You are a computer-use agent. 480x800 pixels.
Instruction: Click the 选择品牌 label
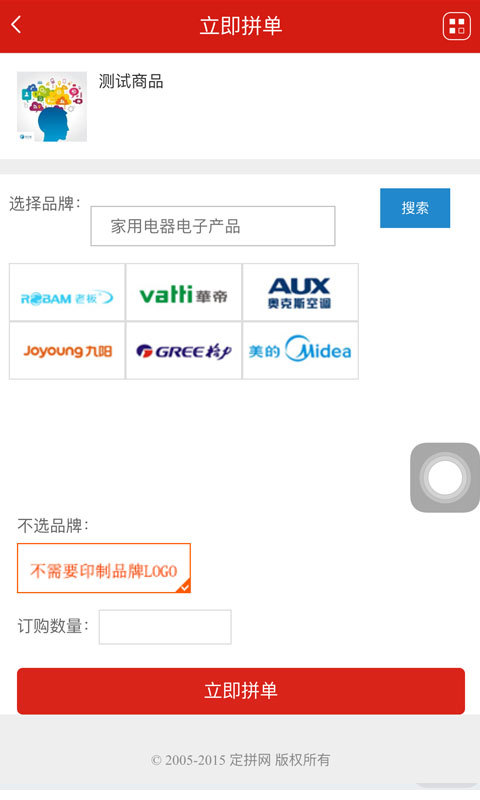tap(45, 204)
